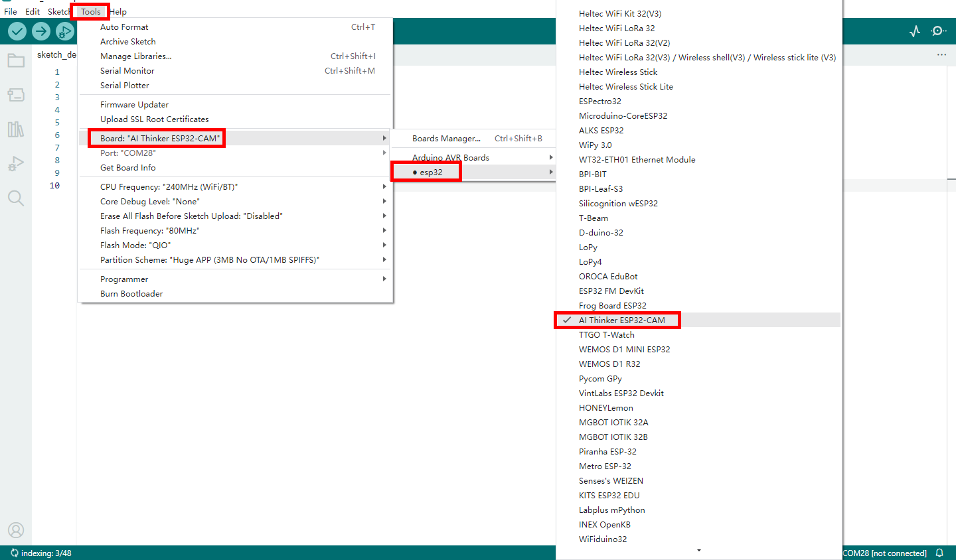Click the indexing: 3/48 status text
The height and width of the screenshot is (560, 956).
pos(46,553)
